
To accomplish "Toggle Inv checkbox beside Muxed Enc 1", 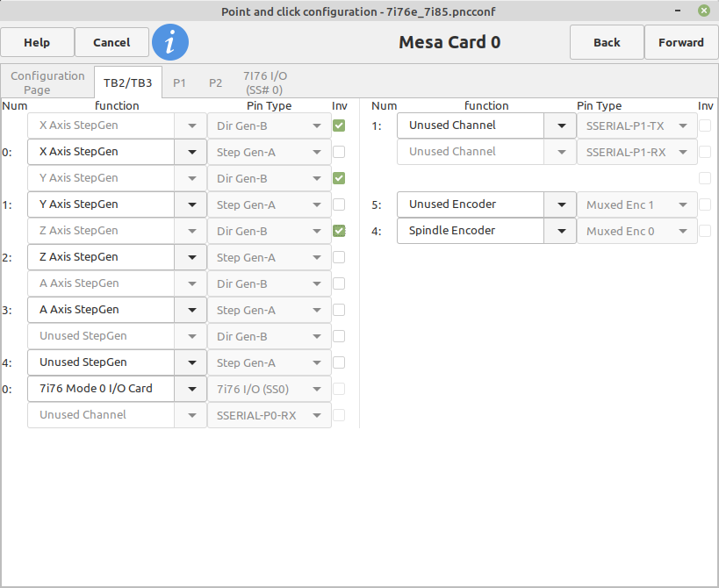I will [x=705, y=204].
